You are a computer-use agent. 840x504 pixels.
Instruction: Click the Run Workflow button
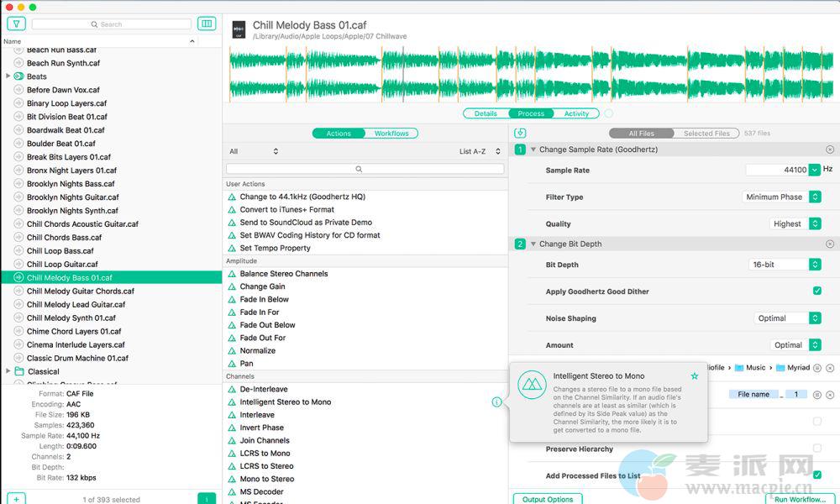click(800, 499)
